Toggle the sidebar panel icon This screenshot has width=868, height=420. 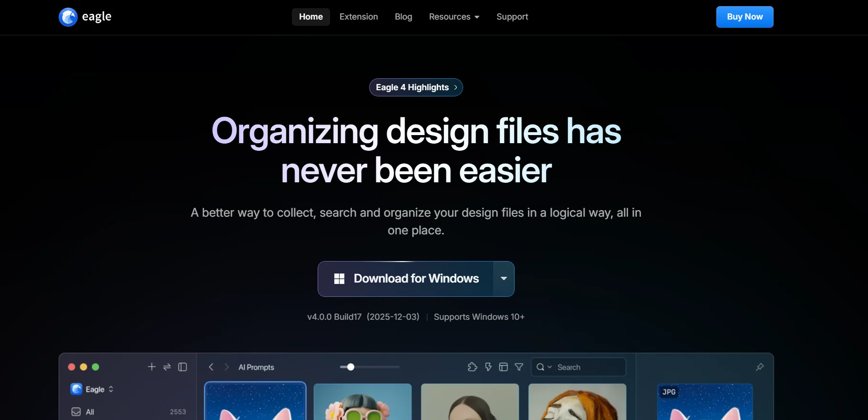click(x=183, y=367)
